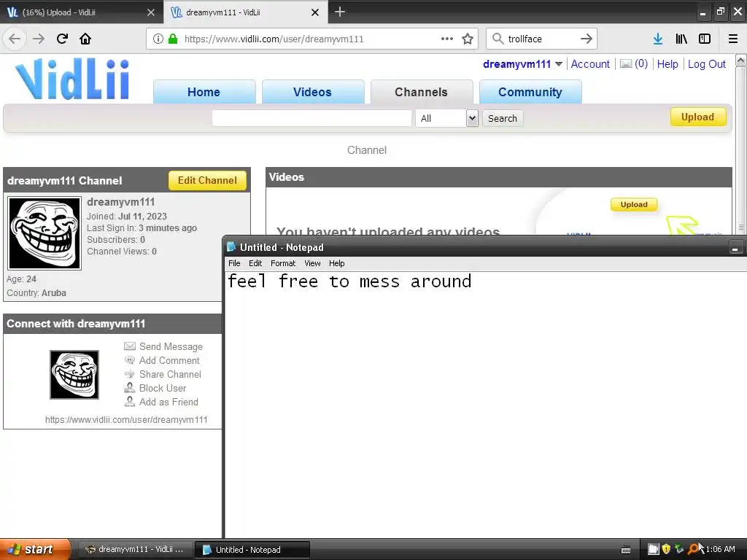The image size is (747, 560).
Task: Go back with the browser back arrow
Action: point(15,39)
